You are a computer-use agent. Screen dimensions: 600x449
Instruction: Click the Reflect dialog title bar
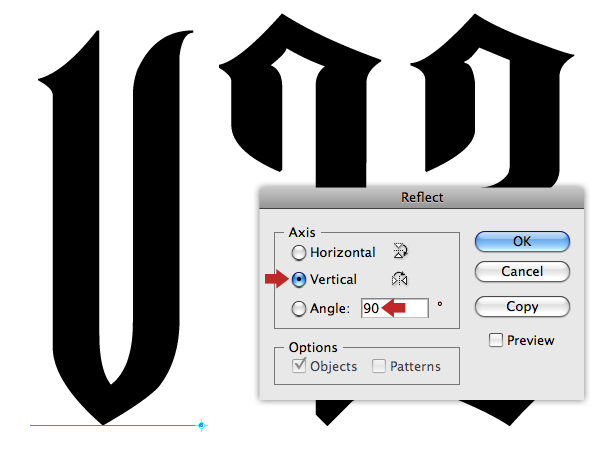click(422, 198)
